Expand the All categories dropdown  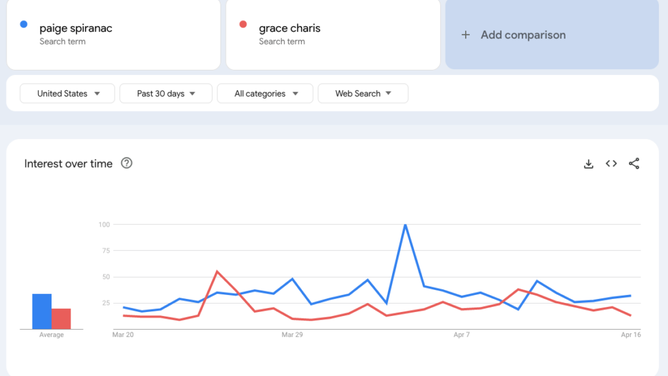click(x=265, y=93)
